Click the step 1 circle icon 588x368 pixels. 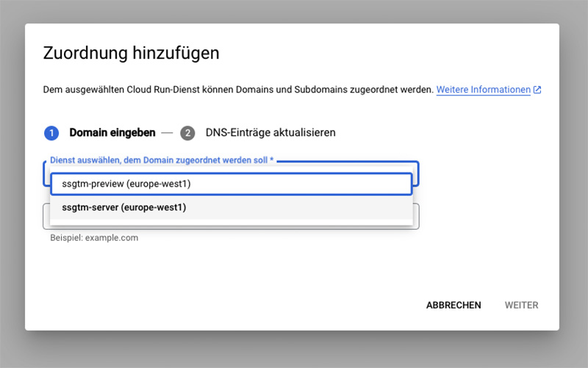(x=51, y=133)
